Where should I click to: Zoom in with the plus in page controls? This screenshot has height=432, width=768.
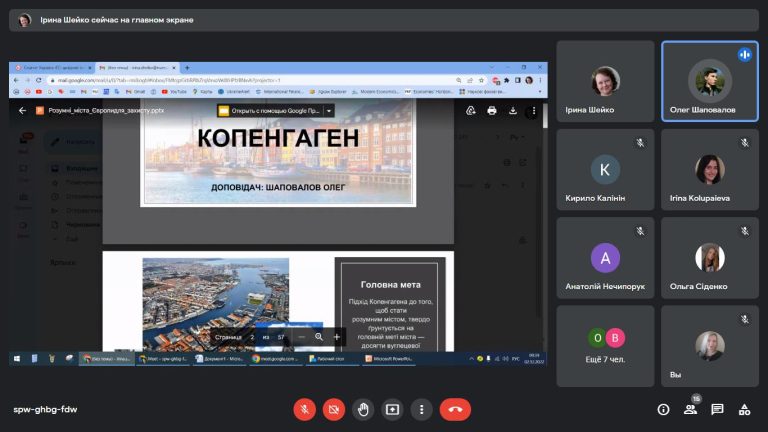pyautogui.click(x=336, y=337)
